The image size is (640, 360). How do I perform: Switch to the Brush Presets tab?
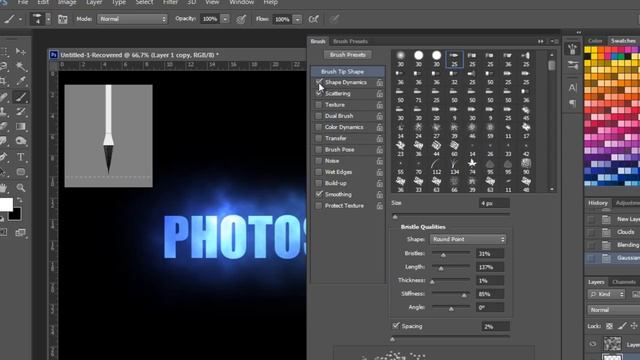tap(350, 41)
